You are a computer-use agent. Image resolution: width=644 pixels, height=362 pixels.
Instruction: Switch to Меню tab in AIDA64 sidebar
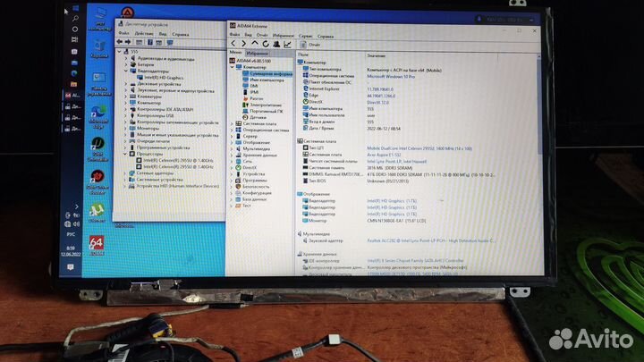pyautogui.click(x=236, y=53)
